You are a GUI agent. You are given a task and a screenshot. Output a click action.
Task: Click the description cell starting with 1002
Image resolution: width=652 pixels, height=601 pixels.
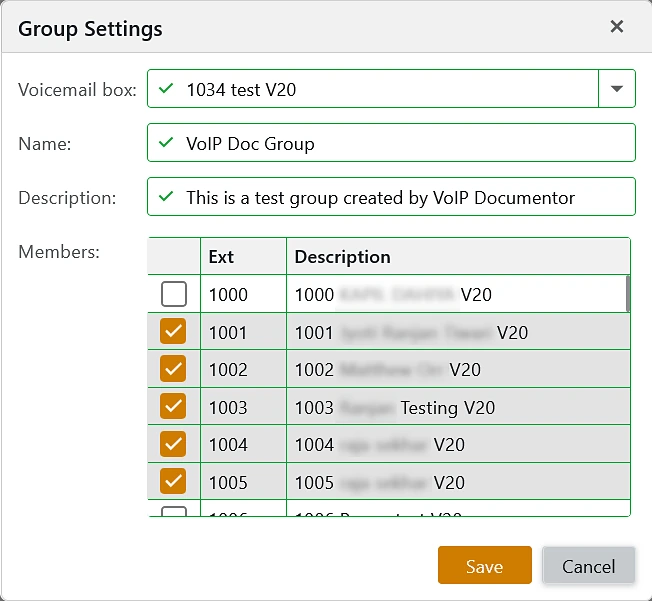[x=458, y=369]
